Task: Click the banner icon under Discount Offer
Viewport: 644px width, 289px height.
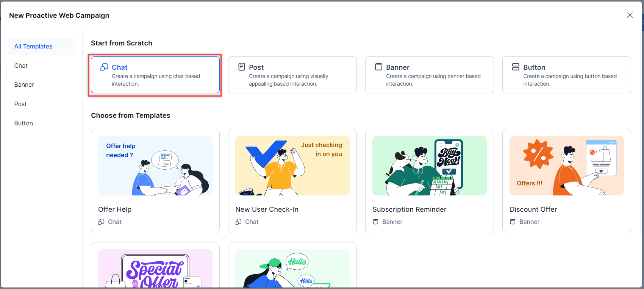Action: (513, 222)
